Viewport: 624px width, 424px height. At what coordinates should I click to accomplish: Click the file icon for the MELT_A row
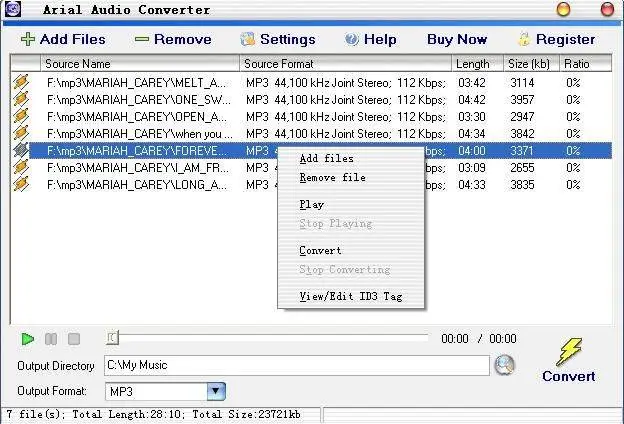coord(21,82)
